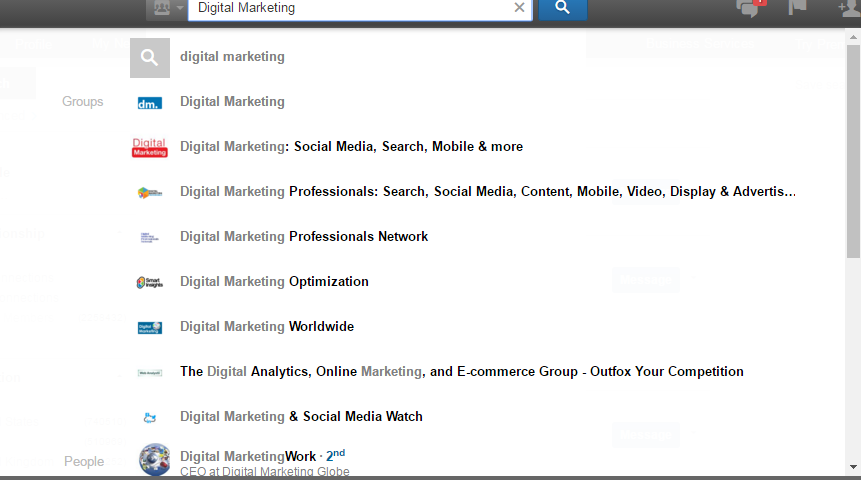Click the Web Analytics group logo
The height and width of the screenshot is (480, 861).
tap(150, 373)
